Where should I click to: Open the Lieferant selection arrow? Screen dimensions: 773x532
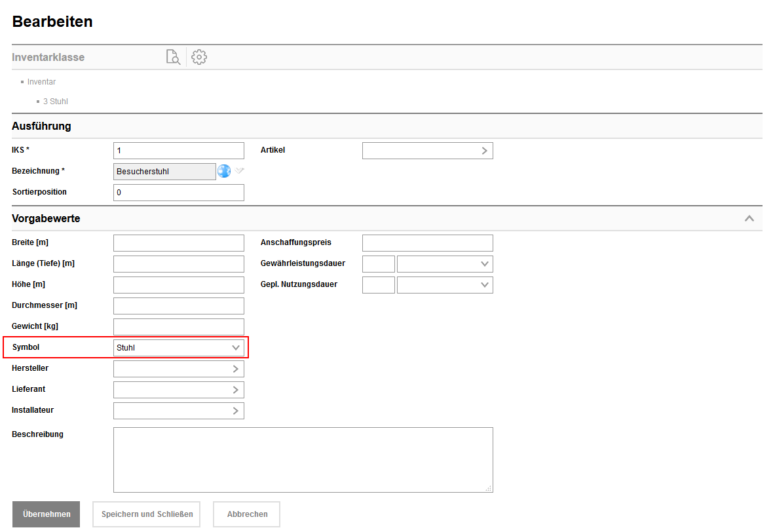pyautogui.click(x=235, y=390)
